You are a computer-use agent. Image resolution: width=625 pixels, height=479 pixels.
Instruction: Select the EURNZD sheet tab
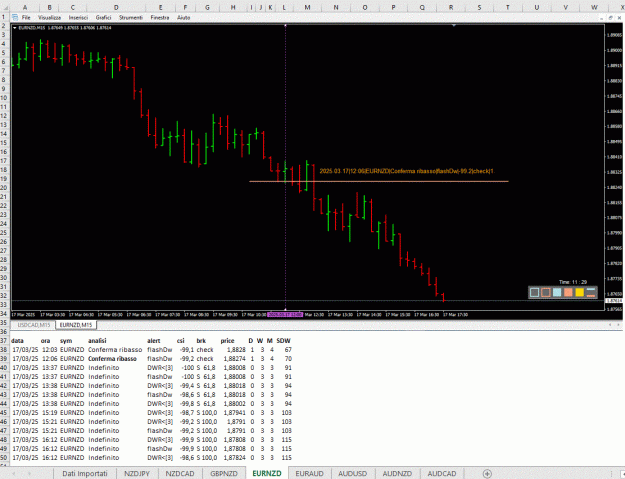click(267, 473)
